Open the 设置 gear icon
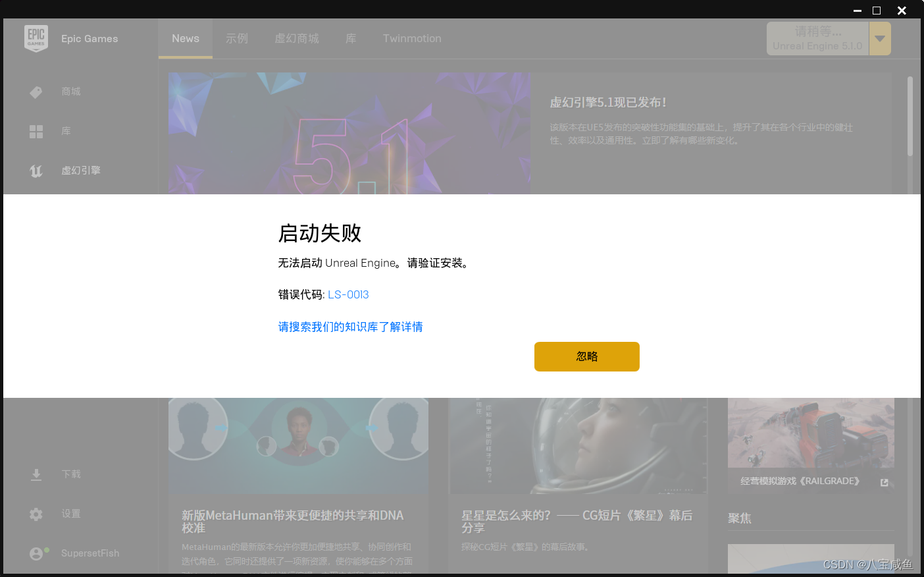The width and height of the screenshot is (924, 577). tap(36, 514)
